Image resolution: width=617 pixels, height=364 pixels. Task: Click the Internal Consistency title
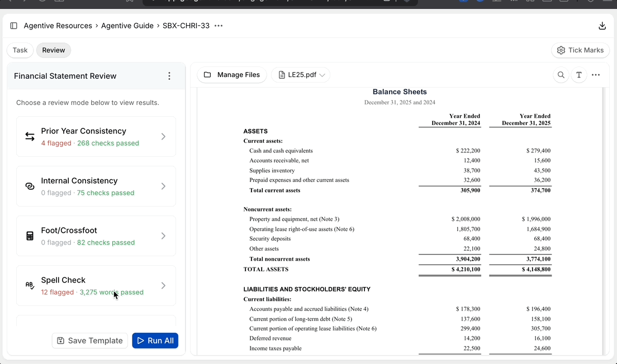[79, 180]
